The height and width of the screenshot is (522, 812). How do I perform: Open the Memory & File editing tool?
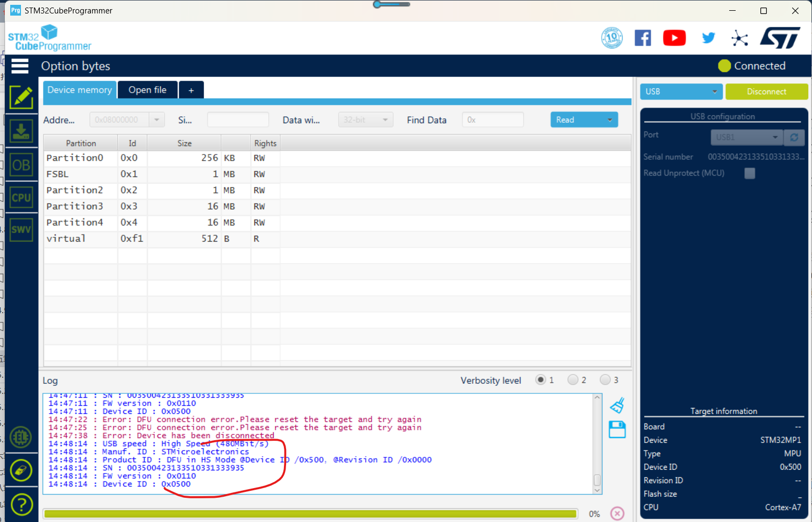tap(22, 97)
